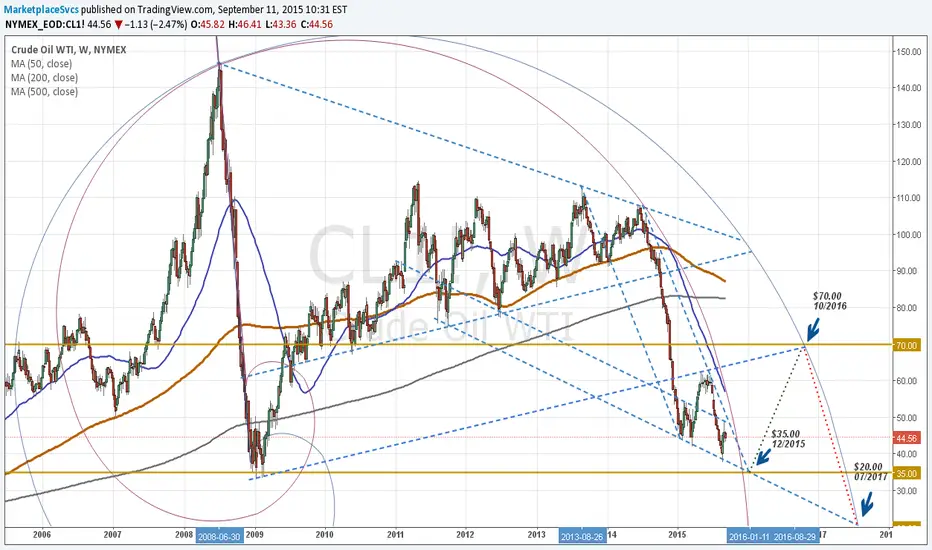This screenshot has width=932, height=550.
Task: Click the $35.00 12/2015 annotation
Action: [788, 439]
